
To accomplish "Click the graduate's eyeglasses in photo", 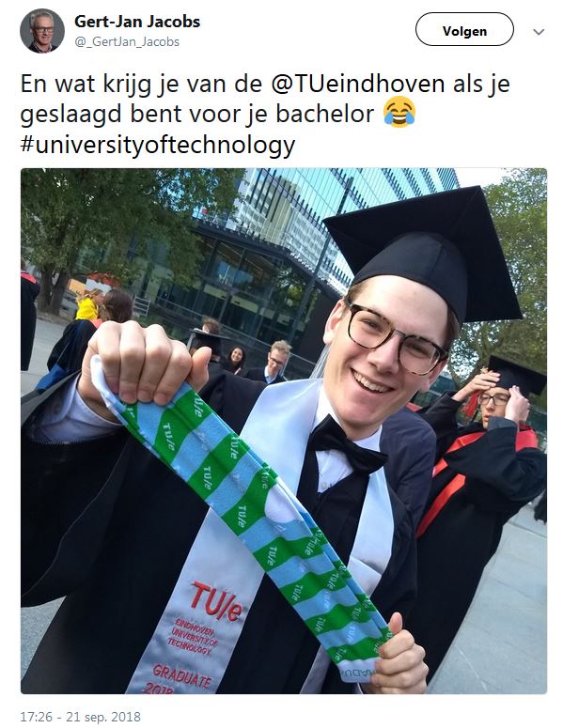I will coord(394,335).
